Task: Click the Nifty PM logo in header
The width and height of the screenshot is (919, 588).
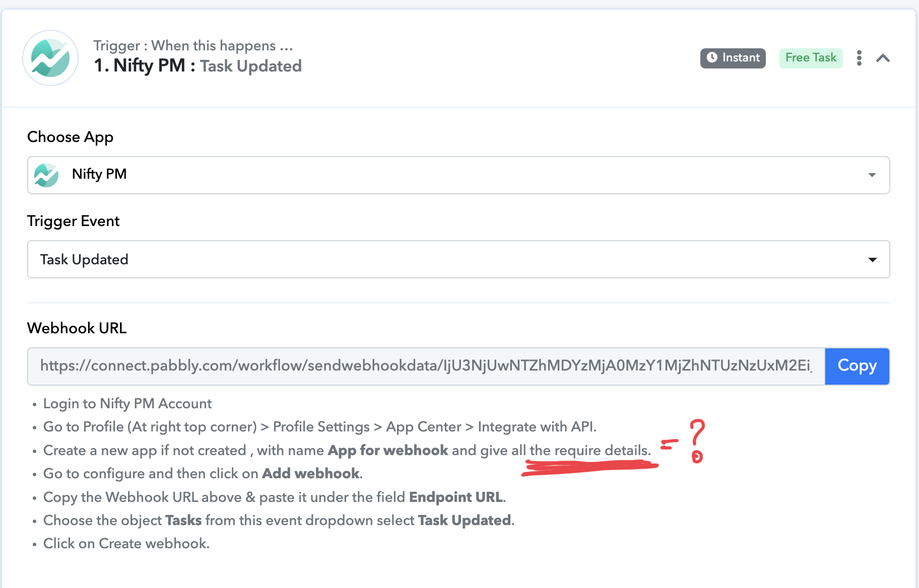Action: click(50, 58)
